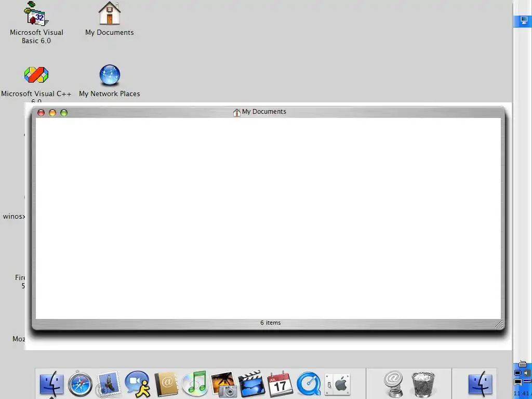Close the My Documents window

[41, 113]
